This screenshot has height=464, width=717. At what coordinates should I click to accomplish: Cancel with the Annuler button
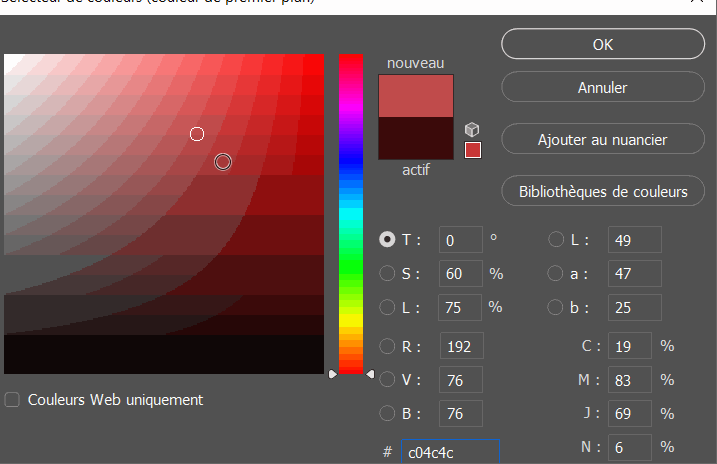(603, 87)
